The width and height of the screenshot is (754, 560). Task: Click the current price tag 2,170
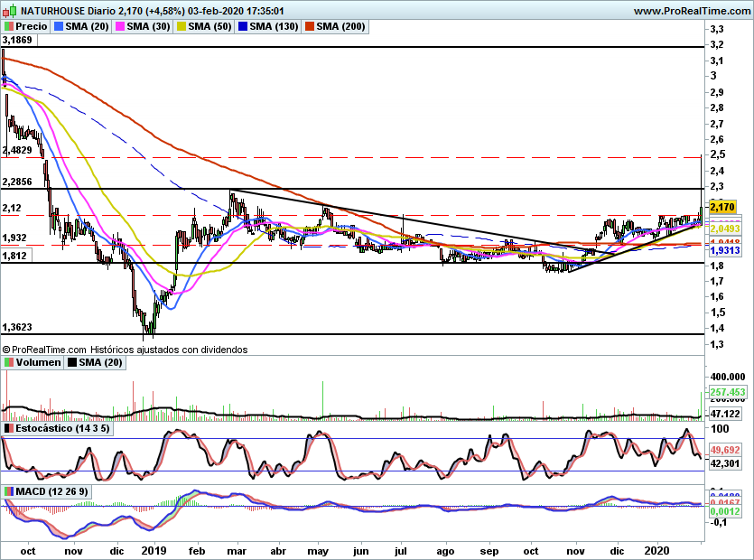(722, 208)
